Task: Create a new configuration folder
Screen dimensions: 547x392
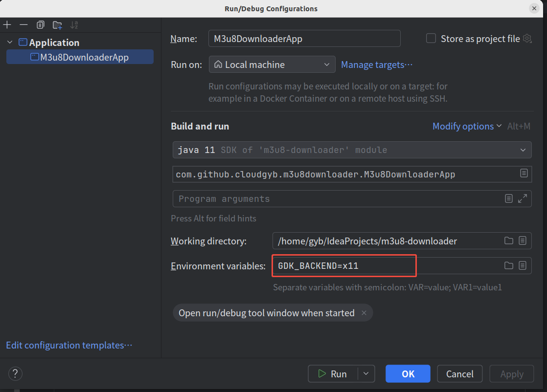Action: pyautogui.click(x=57, y=24)
